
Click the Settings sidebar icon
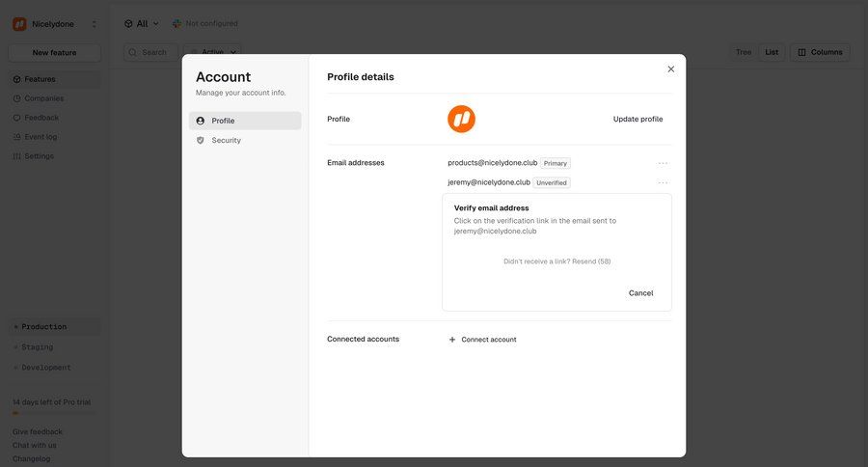tap(16, 156)
